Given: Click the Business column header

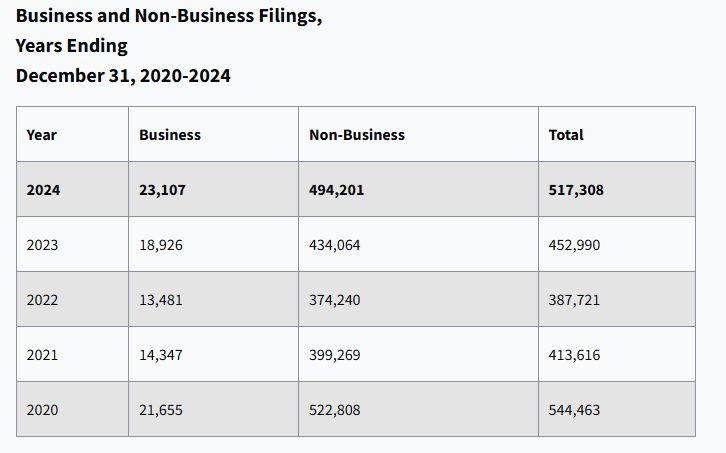Looking at the screenshot, I should pos(170,135).
